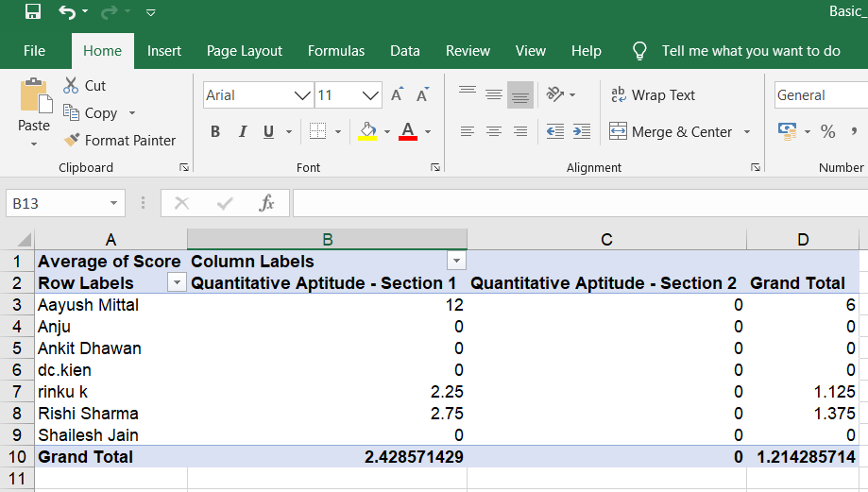Select the Data ribbon tab
The image size is (868, 492).
pos(404,51)
